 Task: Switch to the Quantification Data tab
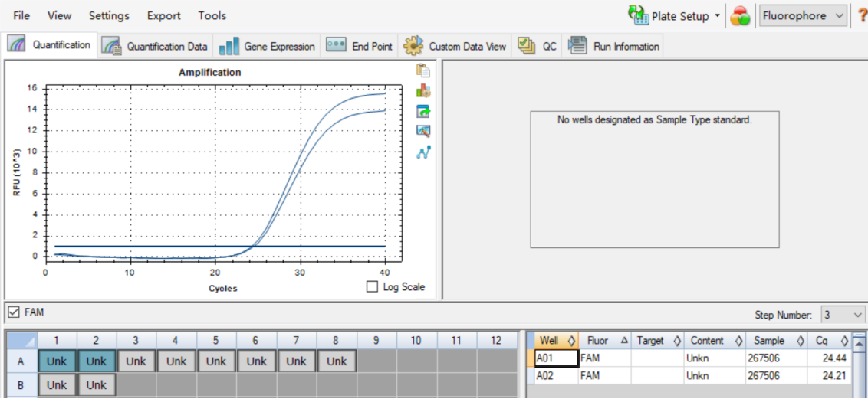[156, 47]
